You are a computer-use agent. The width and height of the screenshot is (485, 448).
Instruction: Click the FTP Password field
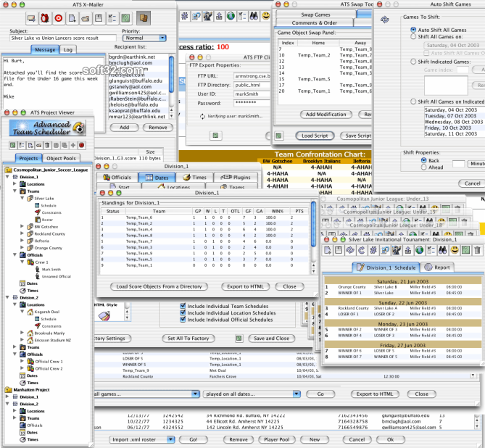pos(252,103)
